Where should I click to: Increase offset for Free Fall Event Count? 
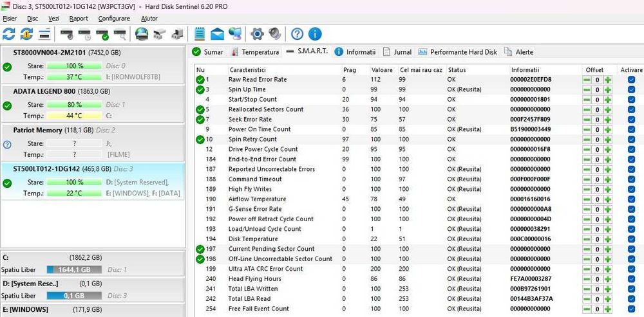click(607, 309)
